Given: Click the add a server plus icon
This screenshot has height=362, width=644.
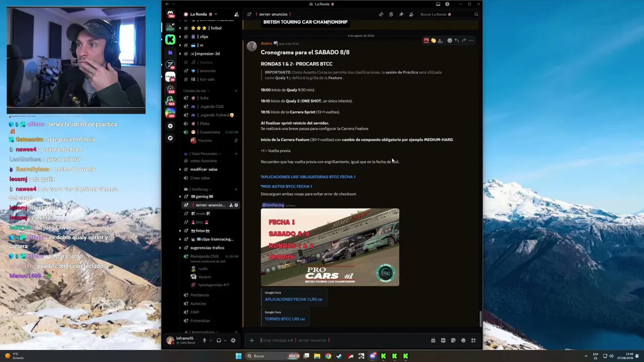Looking at the screenshot, I should pos(170,126).
